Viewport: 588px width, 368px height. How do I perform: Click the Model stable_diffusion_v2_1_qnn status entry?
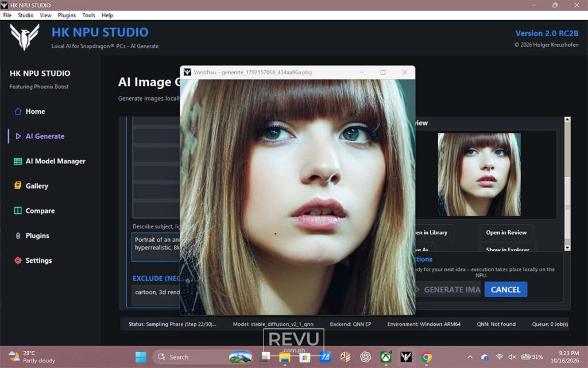point(273,324)
